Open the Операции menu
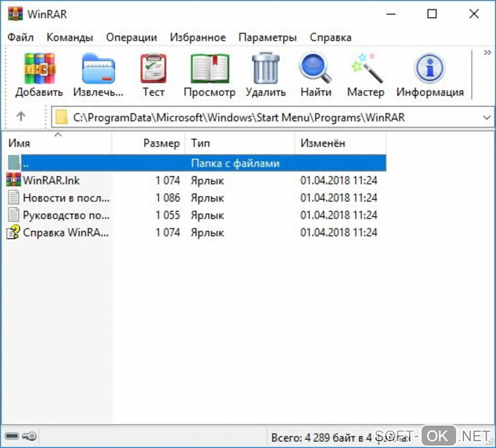496x448 pixels. point(131,37)
